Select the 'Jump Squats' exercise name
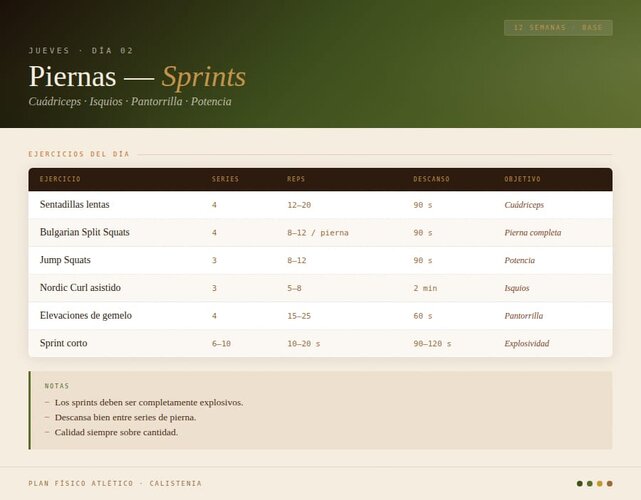Viewport: 641px width, 500px height. pos(65,260)
